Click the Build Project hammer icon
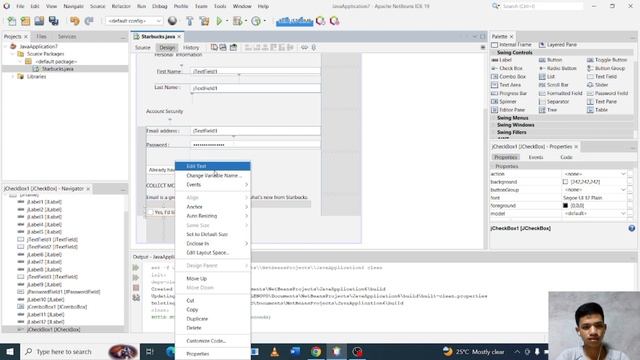 click(x=190, y=21)
